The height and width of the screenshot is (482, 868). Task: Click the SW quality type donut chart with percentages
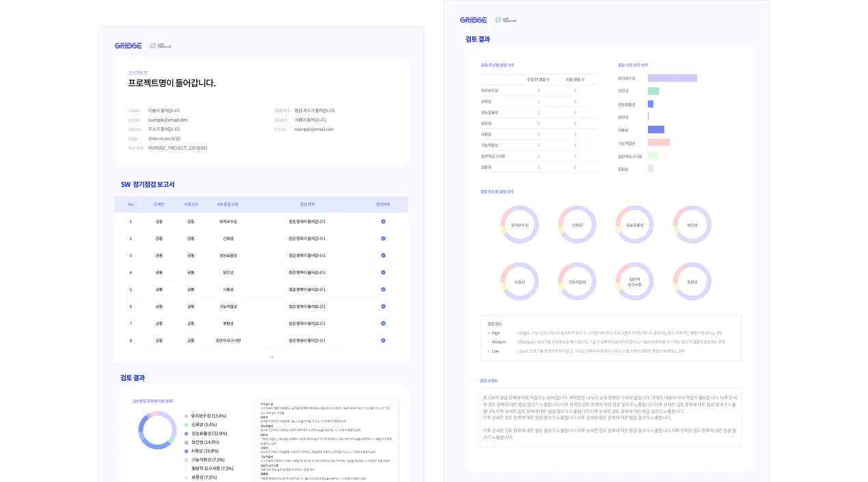157,431
